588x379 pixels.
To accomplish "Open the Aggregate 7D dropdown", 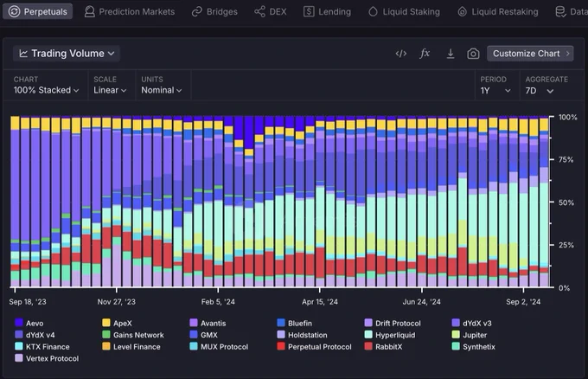I will pyautogui.click(x=540, y=91).
